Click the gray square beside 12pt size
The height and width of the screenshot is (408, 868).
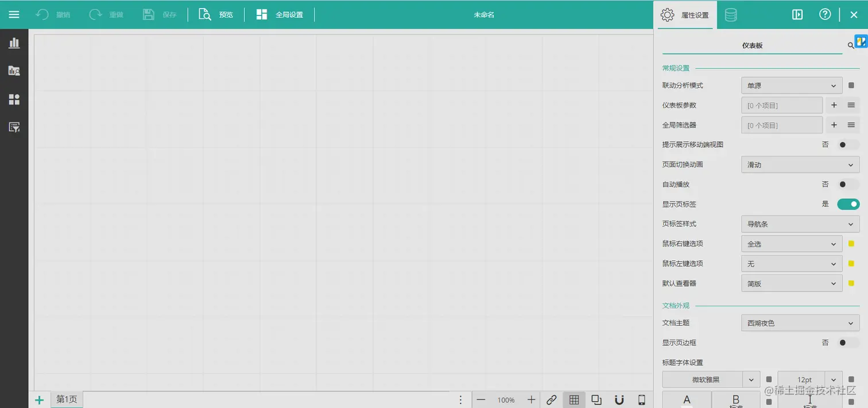tap(851, 379)
